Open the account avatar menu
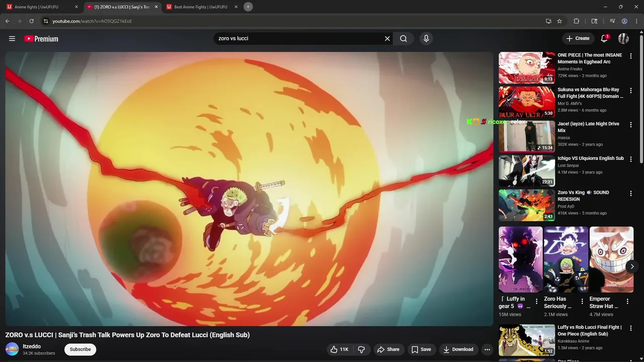The width and height of the screenshot is (644, 362). 623,38
